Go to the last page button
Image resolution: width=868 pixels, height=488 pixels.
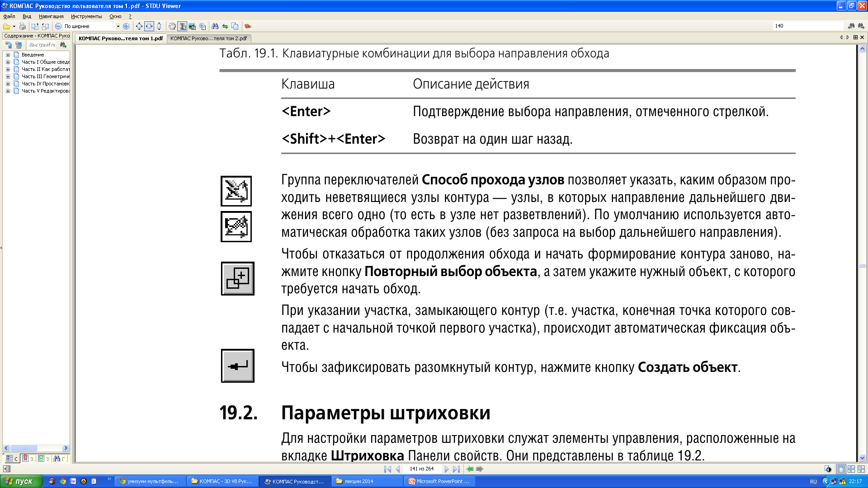[x=456, y=469]
